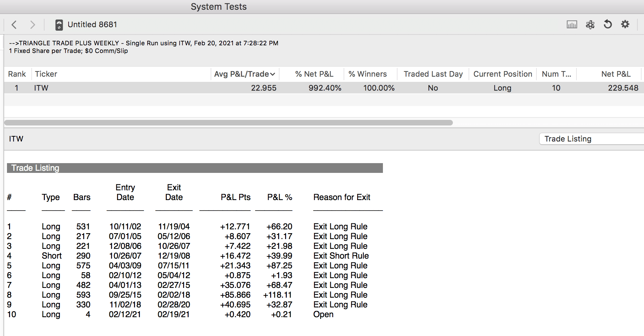Click trade 5 bars value 575
This screenshot has width=644, height=336.
[x=83, y=266]
